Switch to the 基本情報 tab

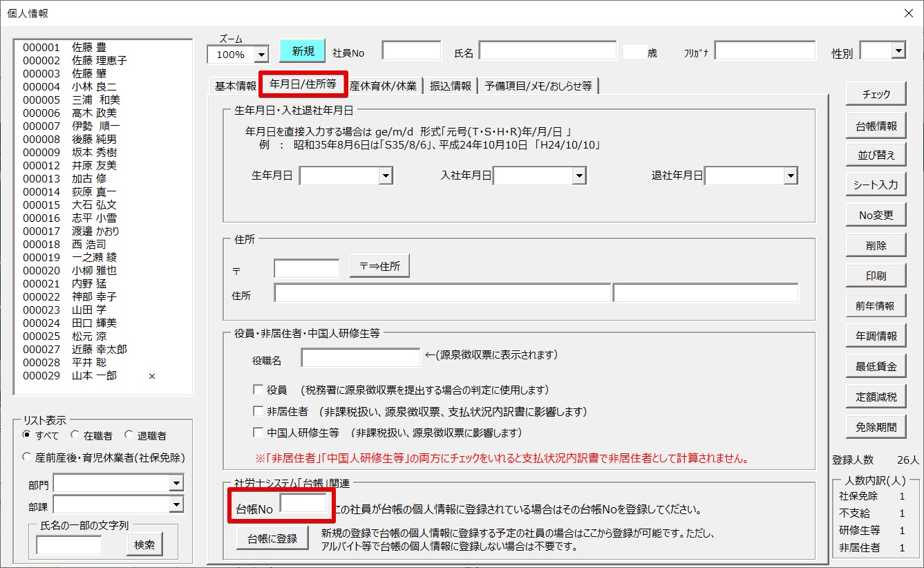point(235,86)
